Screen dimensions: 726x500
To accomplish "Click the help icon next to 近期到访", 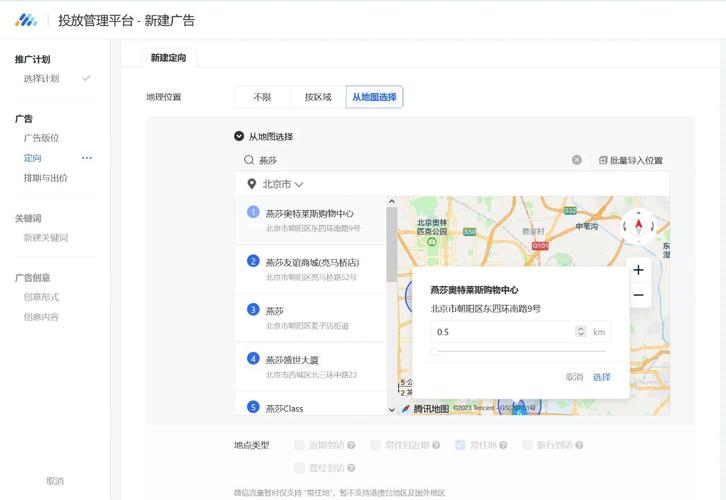I will point(351,445).
